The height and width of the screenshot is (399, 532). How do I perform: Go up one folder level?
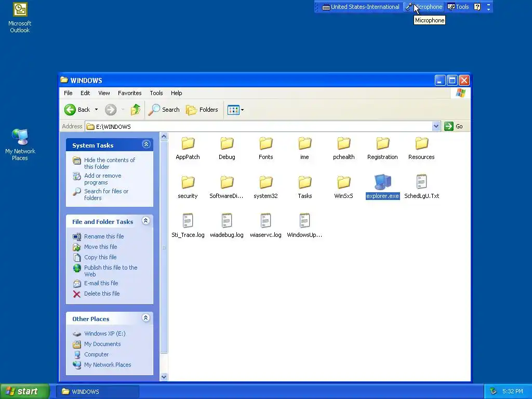coord(136,110)
